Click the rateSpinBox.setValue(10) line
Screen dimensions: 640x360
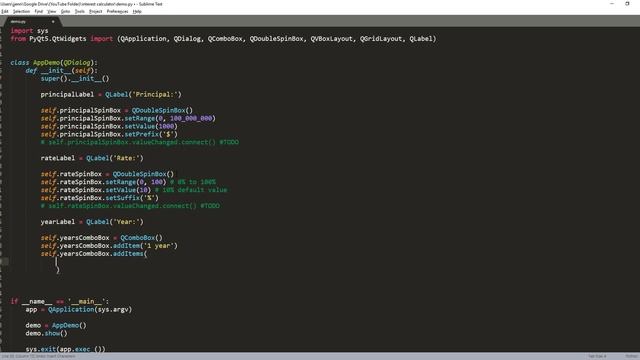tap(133, 190)
